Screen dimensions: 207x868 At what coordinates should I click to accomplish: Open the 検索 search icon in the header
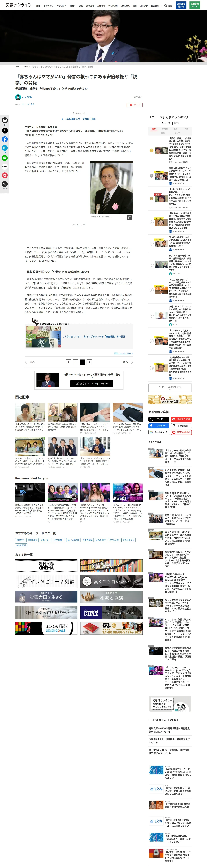pos(168,6)
